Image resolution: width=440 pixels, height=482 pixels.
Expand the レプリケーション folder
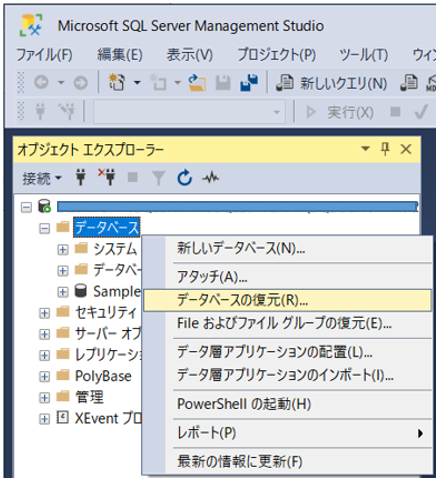tap(44, 355)
